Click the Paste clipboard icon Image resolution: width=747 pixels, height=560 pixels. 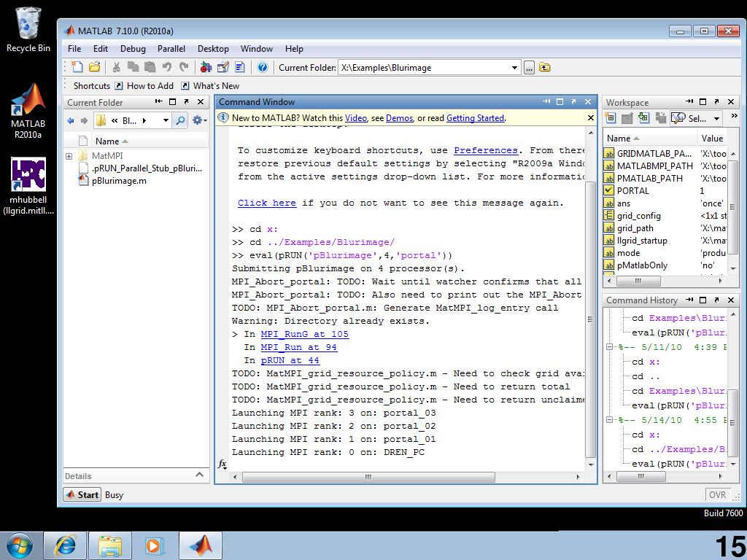click(x=150, y=67)
